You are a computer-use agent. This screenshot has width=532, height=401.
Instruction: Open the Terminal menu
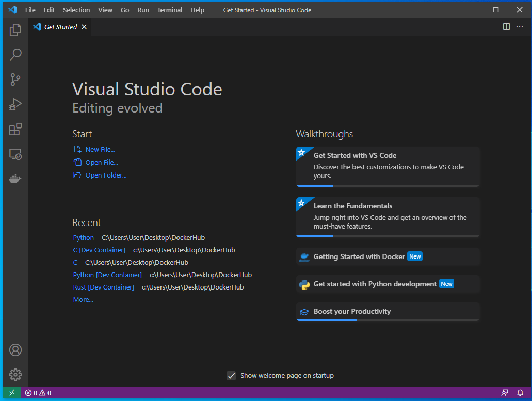169,10
